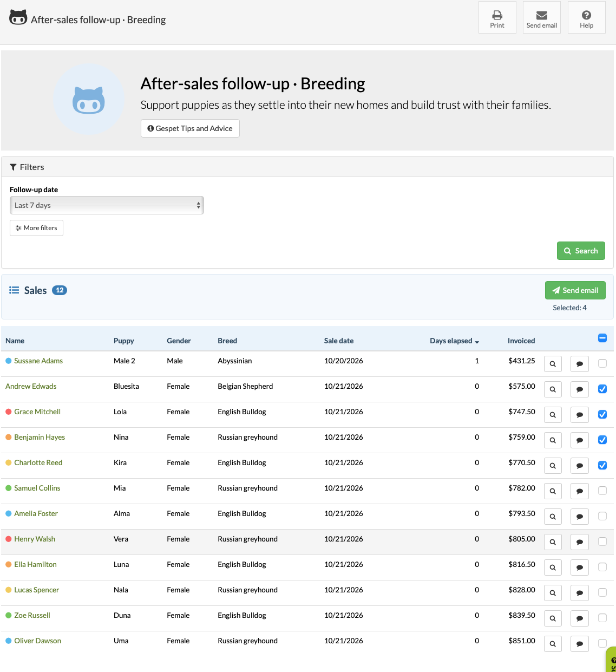Viewport: 616px width, 672px height.
Task: Click the green Search button
Action: (x=581, y=251)
